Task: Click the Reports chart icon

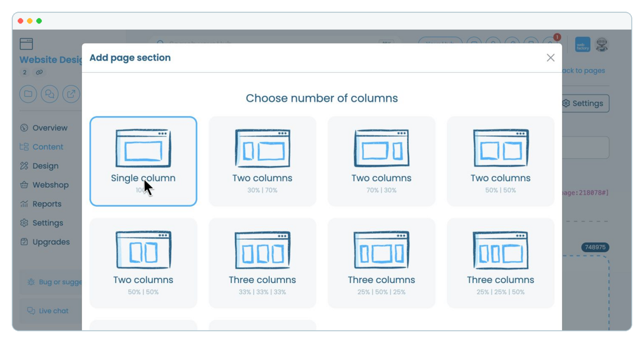Action: (x=24, y=204)
